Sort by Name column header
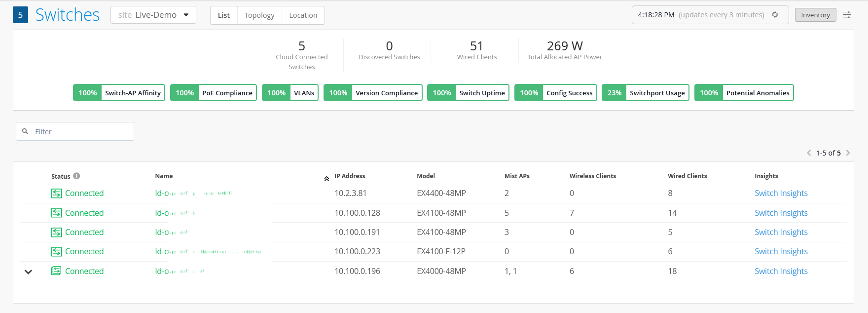The height and width of the screenshot is (313, 868). tap(164, 176)
